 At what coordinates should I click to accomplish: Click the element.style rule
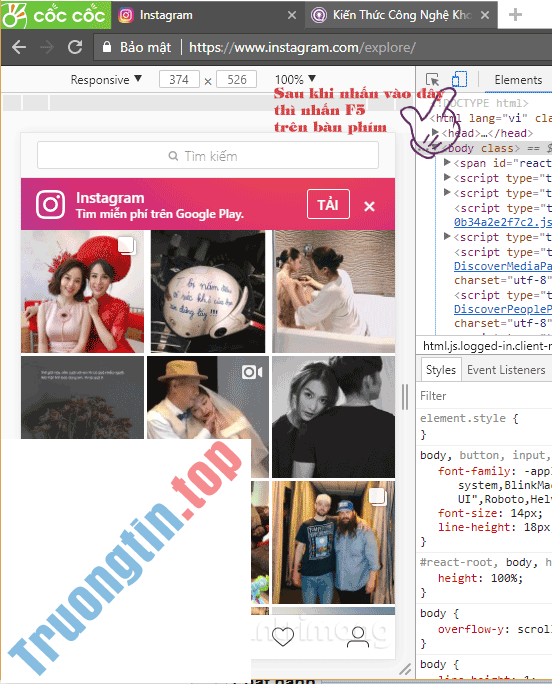[x=469, y=418]
